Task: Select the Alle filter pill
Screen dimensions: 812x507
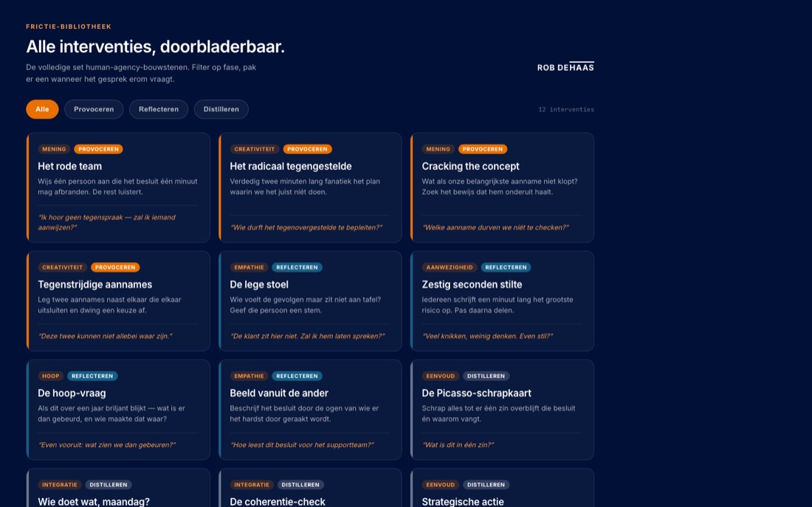Action: (43, 109)
